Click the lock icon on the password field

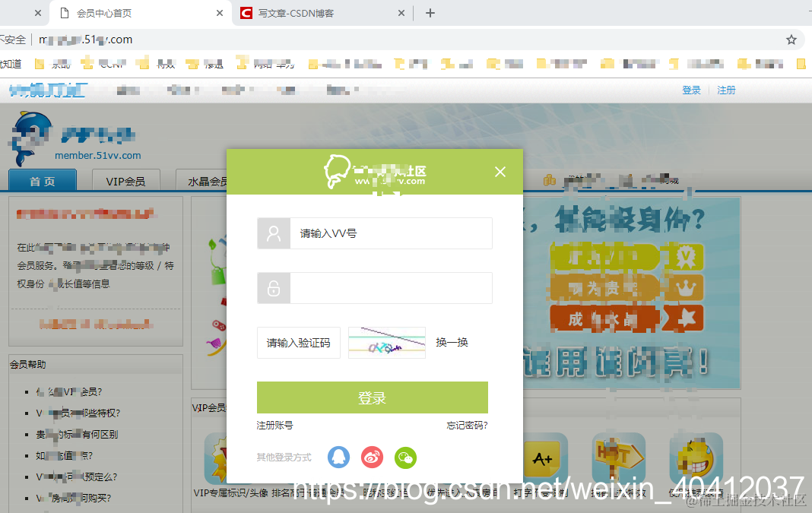[274, 288]
